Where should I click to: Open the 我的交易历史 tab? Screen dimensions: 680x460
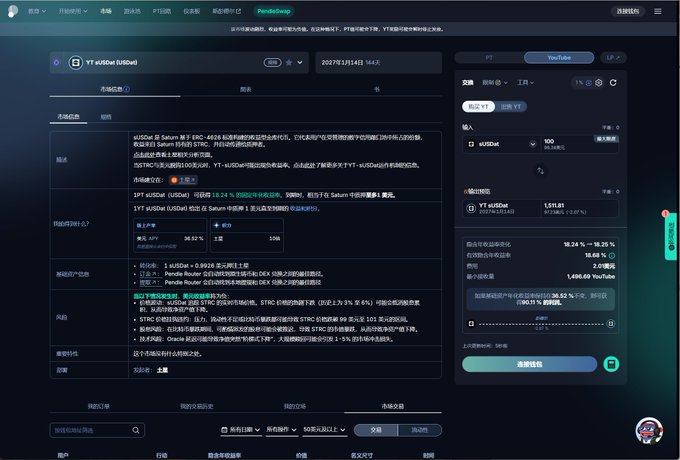click(x=196, y=406)
